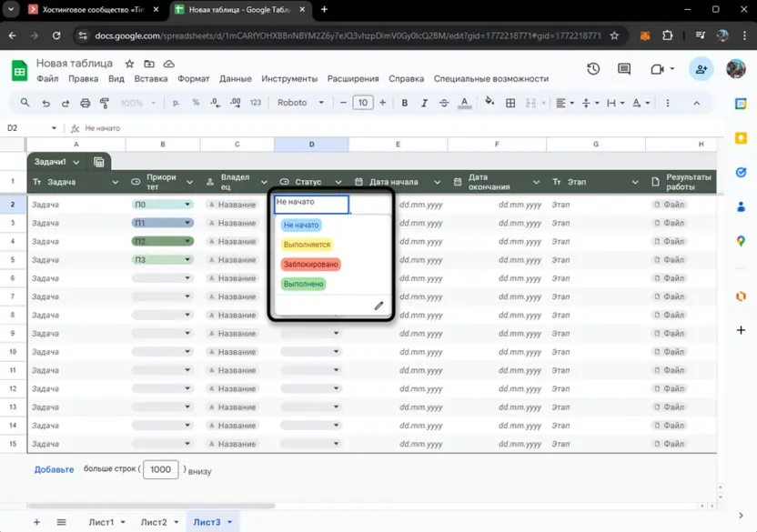Click the Добавьте link
The image size is (757, 532).
(54, 469)
